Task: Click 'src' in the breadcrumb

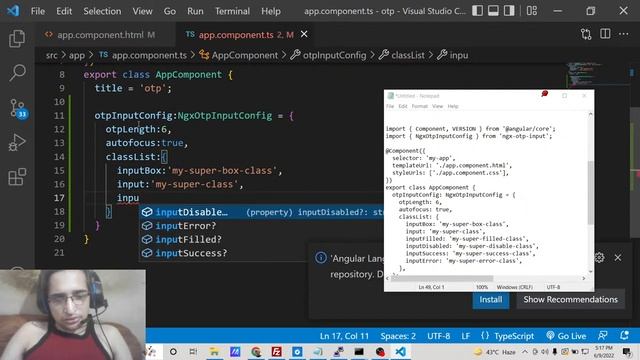Action: 51,55
